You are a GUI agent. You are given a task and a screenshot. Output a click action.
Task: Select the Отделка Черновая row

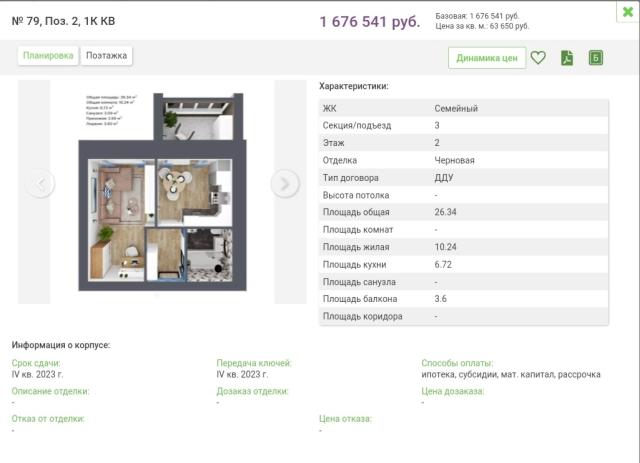tap(464, 160)
